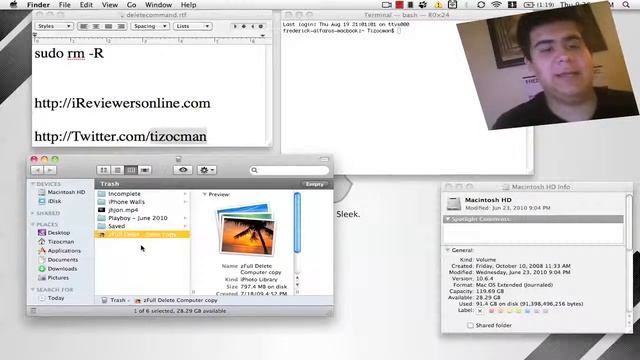Switch Finder to column view
This screenshot has height=360, width=640.
(x=131, y=170)
